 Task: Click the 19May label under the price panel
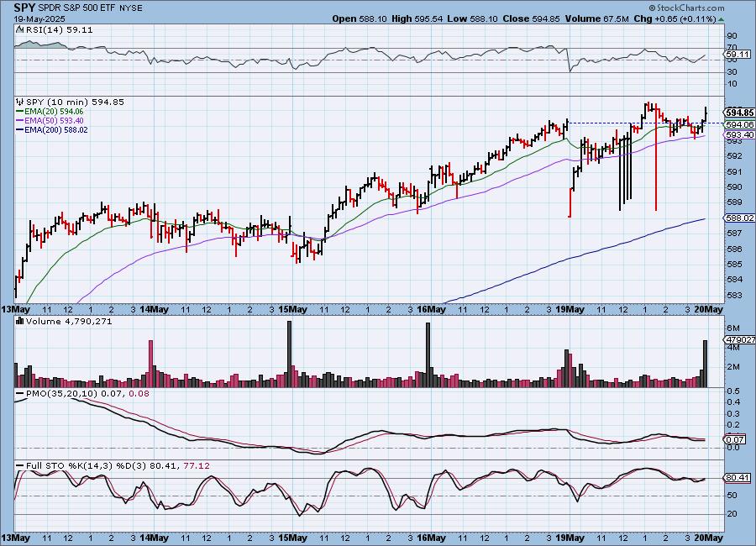(x=570, y=309)
